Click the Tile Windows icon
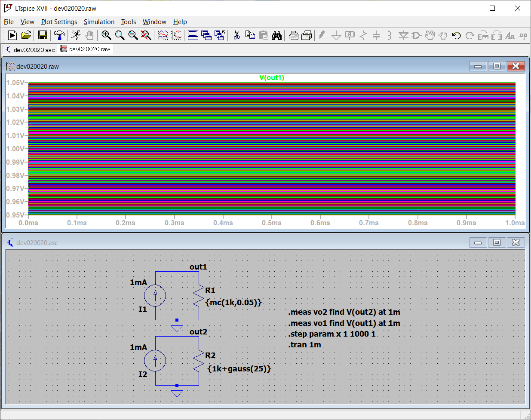The height and width of the screenshot is (420, 531). tap(193, 35)
